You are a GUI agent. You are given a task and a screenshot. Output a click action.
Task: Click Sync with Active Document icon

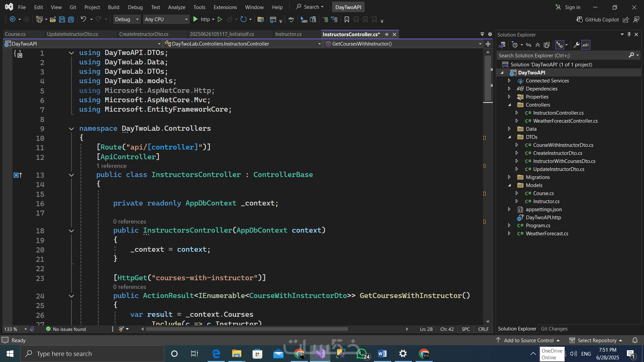click(x=529, y=45)
